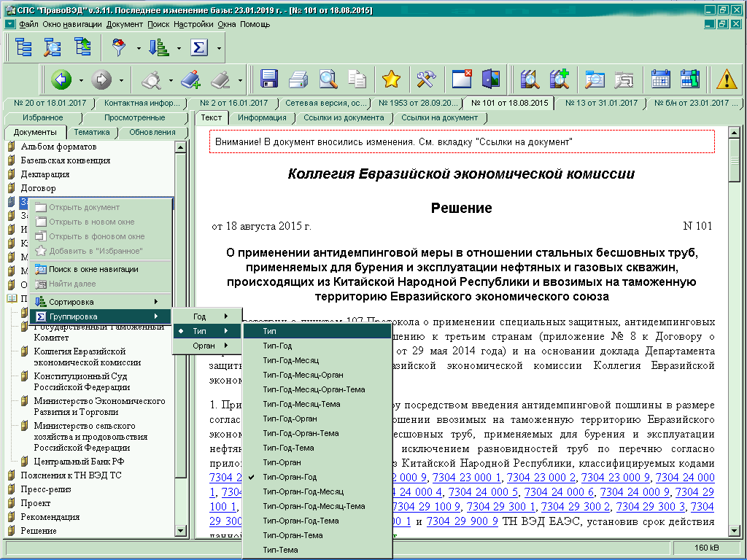
Task: Open the Поиск menu
Action: click(158, 24)
